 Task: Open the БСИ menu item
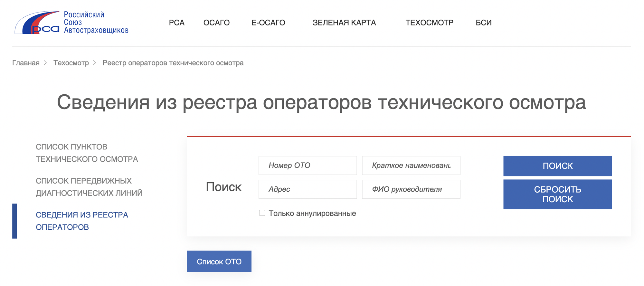(x=484, y=23)
